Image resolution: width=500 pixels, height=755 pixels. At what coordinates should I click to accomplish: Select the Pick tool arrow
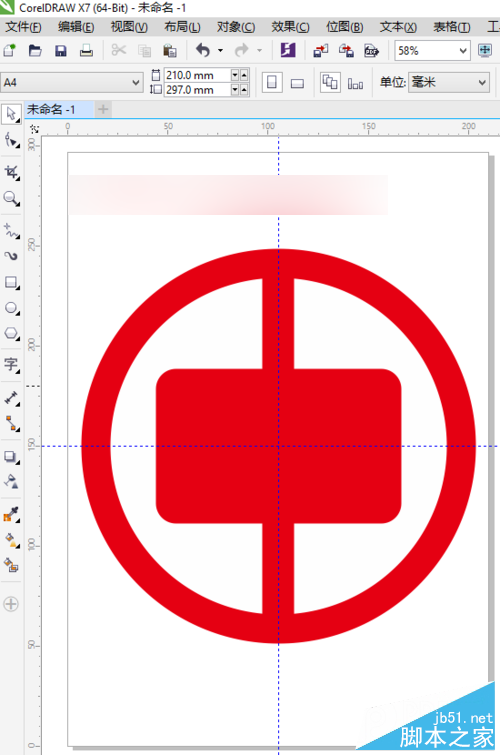point(11,114)
